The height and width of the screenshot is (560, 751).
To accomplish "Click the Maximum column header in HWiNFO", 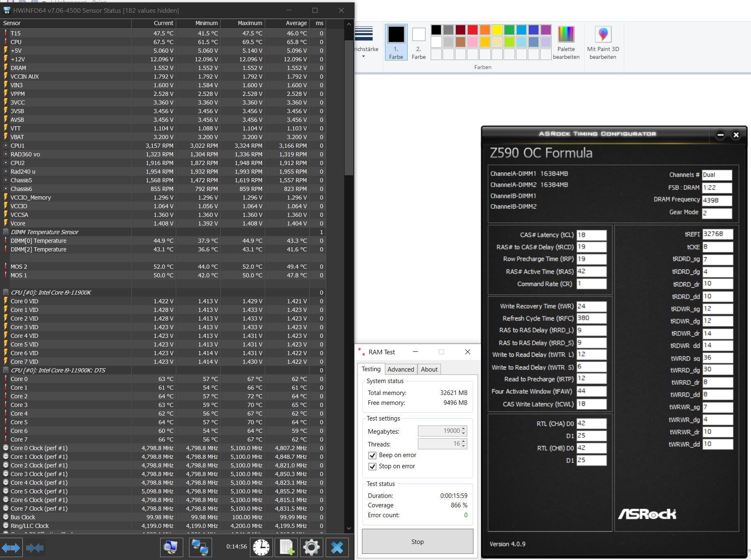I will (243, 23).
